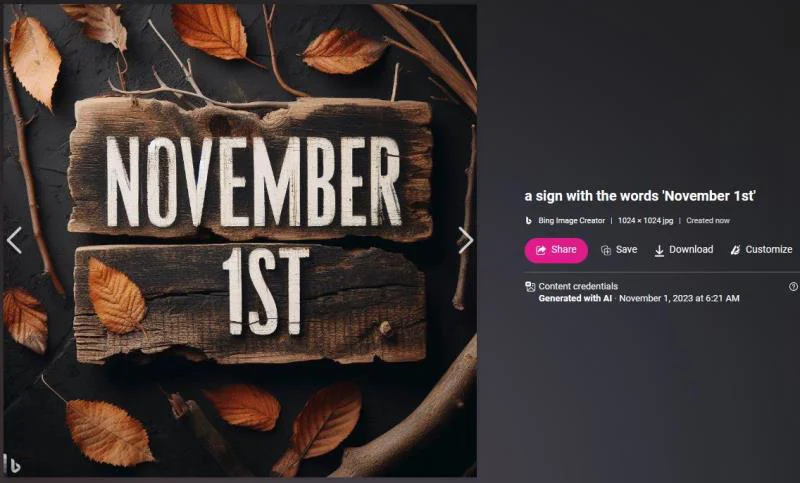This screenshot has height=483, width=800.
Task: Open the Bing Image Creator link
Action: pos(571,221)
